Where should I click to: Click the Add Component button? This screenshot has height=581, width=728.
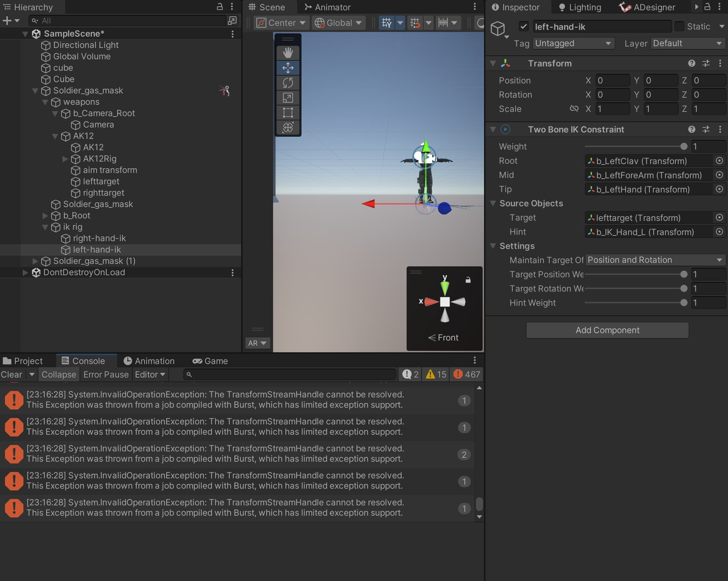(x=607, y=330)
